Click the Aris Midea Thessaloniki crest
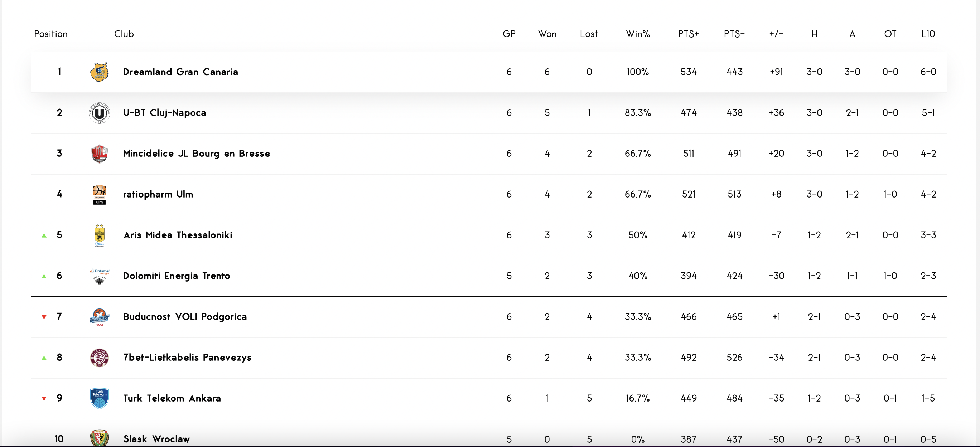The width and height of the screenshot is (980, 447). coord(99,235)
